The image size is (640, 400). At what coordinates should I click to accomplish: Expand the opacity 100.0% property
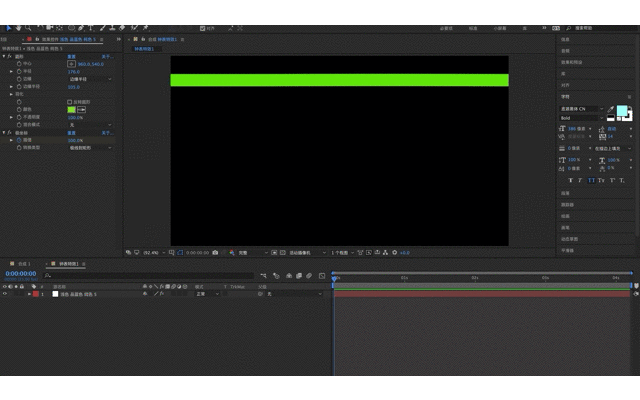[11, 117]
